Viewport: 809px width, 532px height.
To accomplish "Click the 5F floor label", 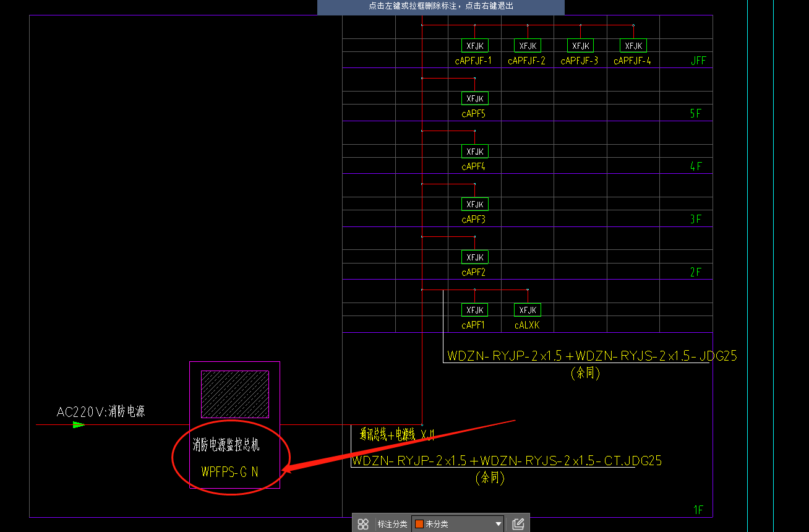I will coord(696,114).
